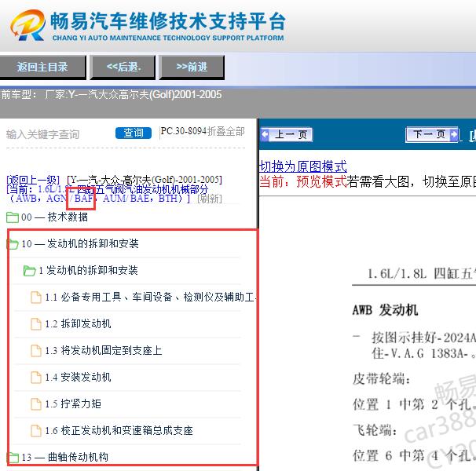This screenshot has height=471, width=476.
Task: Open previous page with 上一页 button
Action: [x=286, y=134]
